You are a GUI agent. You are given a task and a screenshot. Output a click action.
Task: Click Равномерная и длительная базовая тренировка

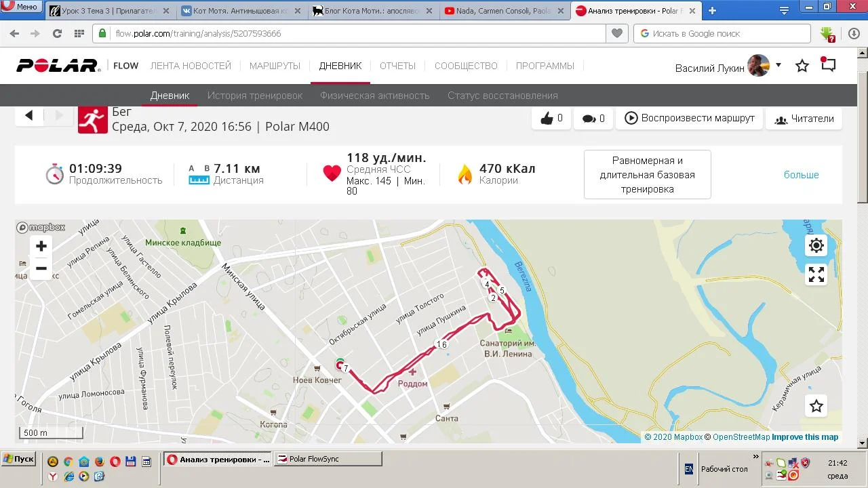click(647, 175)
